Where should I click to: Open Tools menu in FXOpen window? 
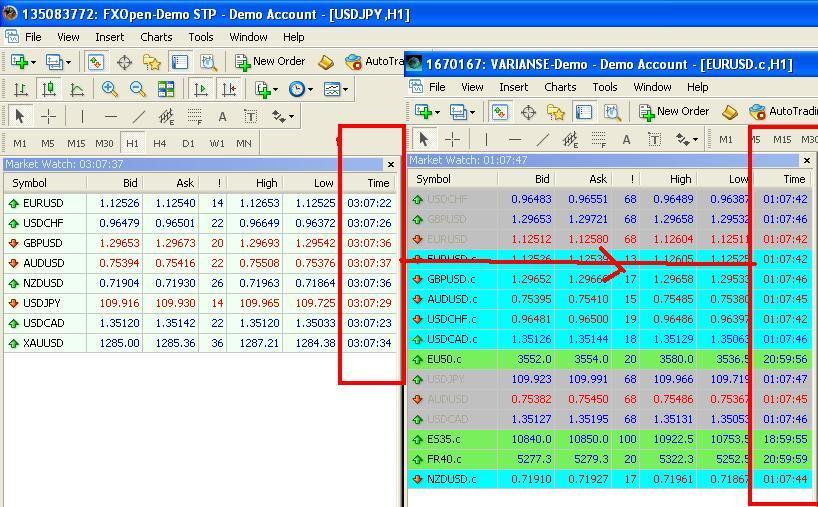pyautogui.click(x=201, y=37)
